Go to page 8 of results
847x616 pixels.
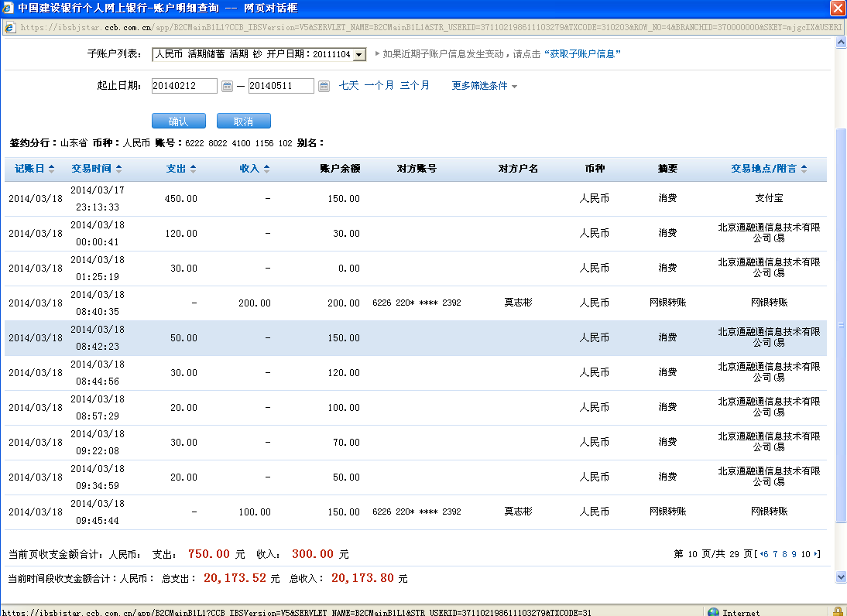click(x=784, y=554)
